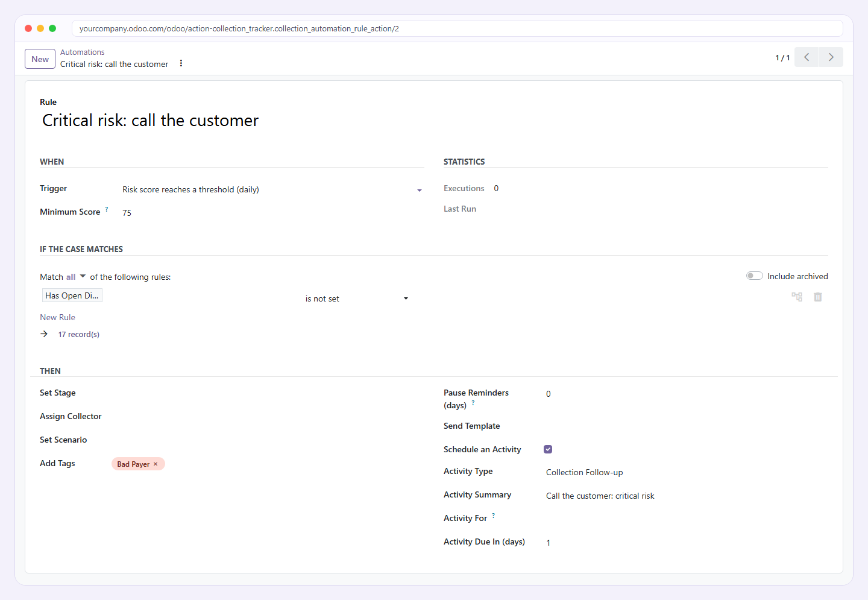The width and height of the screenshot is (868, 600).
Task: Click the 1 / 1 pager counter
Action: click(782, 58)
